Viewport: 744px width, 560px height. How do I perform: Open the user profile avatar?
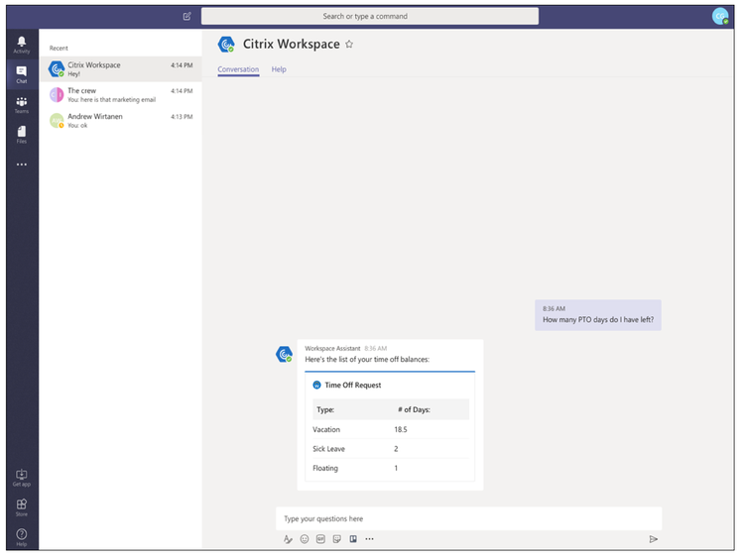click(x=720, y=16)
